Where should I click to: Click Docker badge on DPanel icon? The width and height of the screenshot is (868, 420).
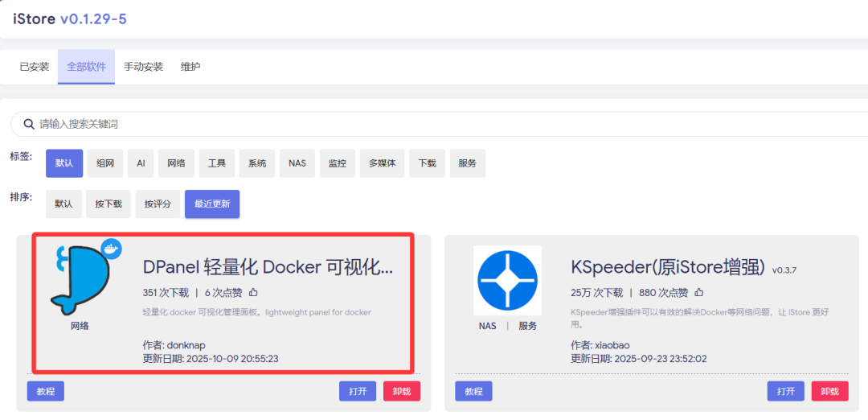click(110, 249)
